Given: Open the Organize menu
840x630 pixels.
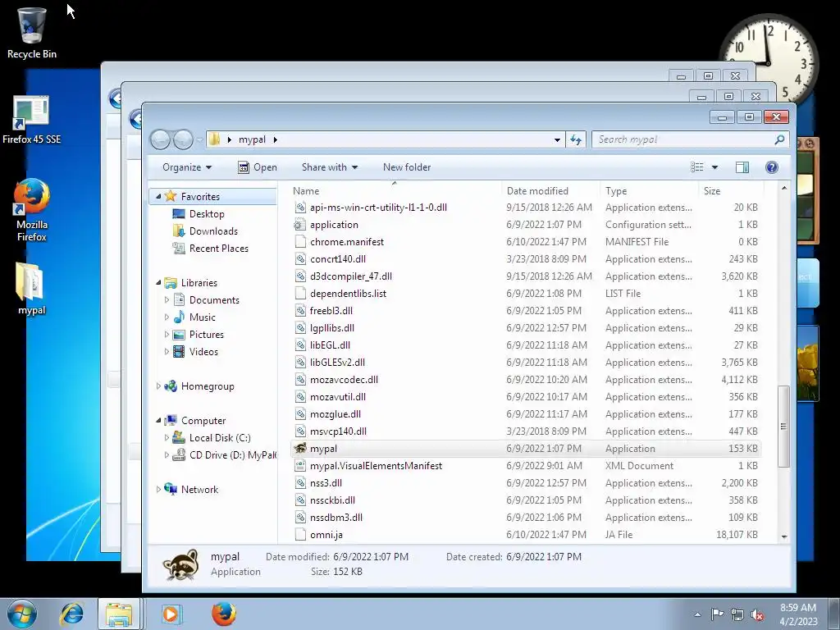Looking at the screenshot, I should [187, 167].
